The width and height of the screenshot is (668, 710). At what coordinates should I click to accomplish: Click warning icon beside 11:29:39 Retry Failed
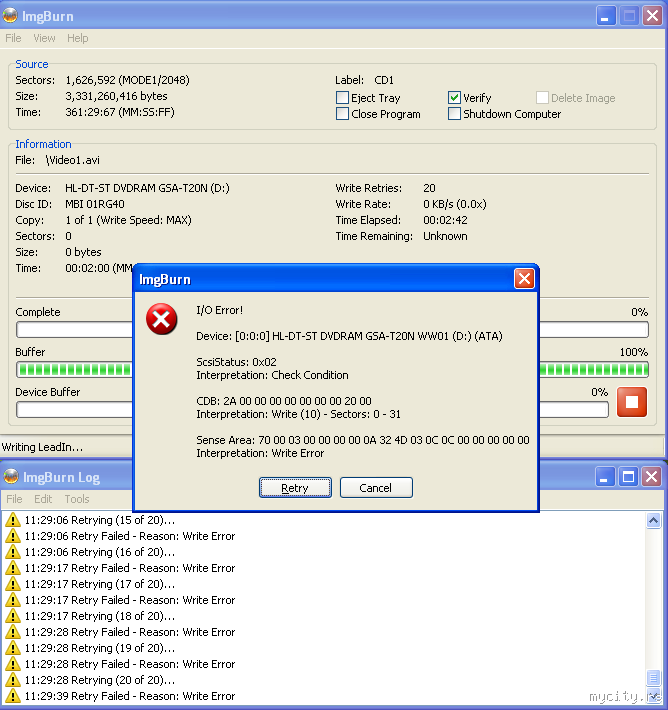pyautogui.click(x=13, y=696)
